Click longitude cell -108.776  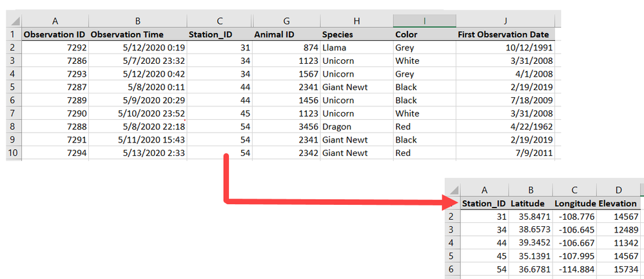pyautogui.click(x=574, y=216)
